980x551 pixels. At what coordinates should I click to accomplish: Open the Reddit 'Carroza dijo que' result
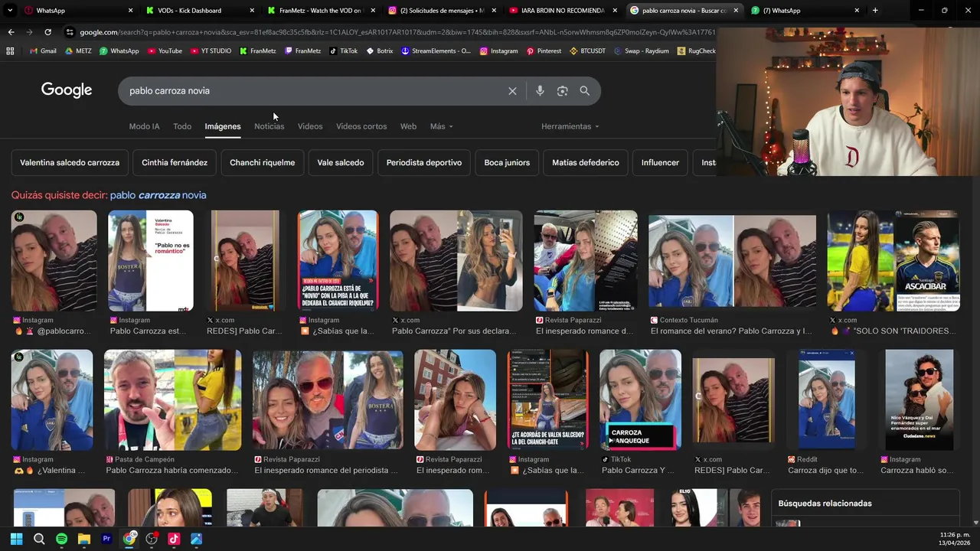click(x=826, y=400)
